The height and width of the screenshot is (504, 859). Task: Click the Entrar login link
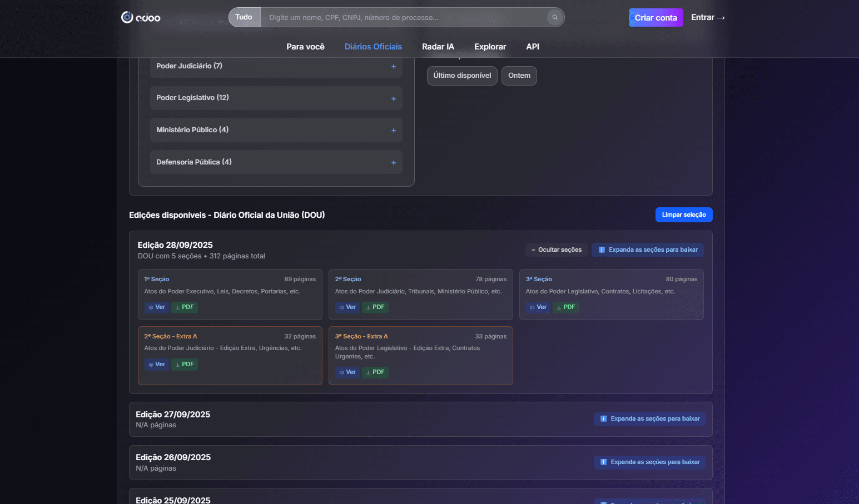pyautogui.click(x=708, y=17)
